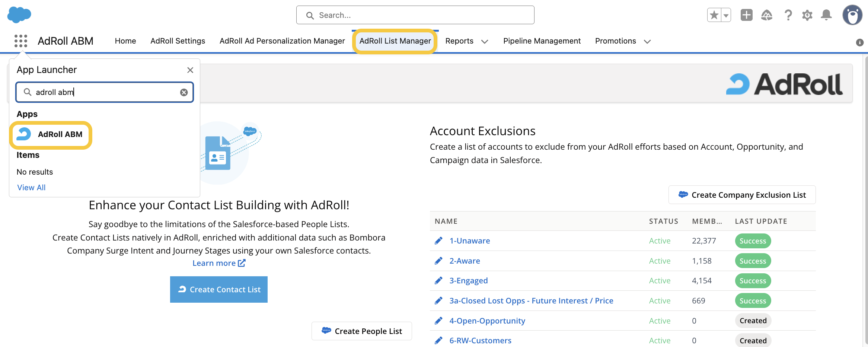Open the Promotions tab
The width and height of the screenshot is (868, 347).
click(x=615, y=41)
